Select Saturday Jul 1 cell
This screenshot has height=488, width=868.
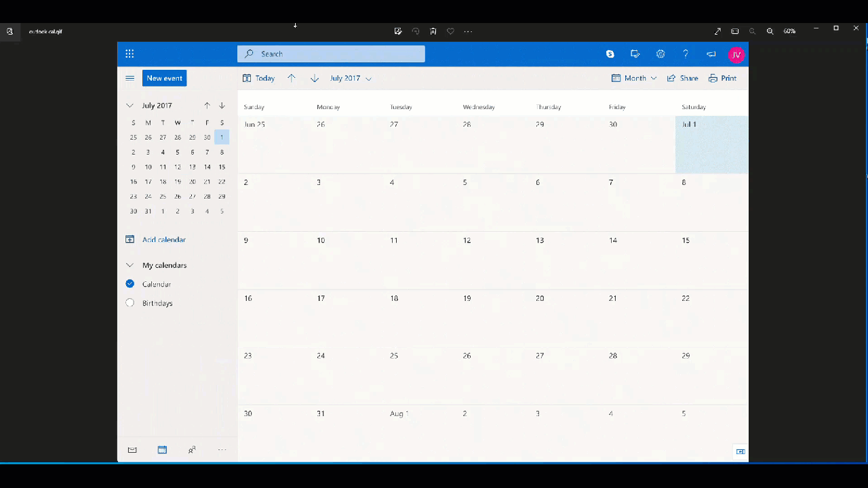[x=712, y=144]
